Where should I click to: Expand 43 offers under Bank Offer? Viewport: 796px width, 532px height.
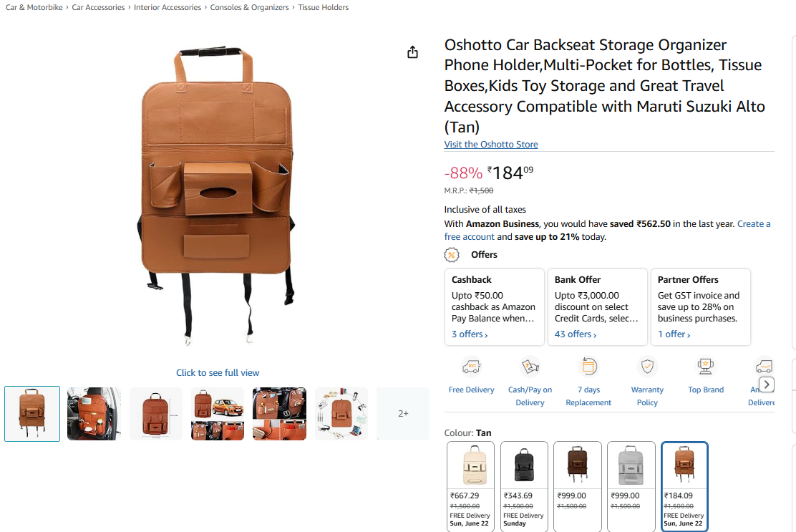click(x=576, y=334)
